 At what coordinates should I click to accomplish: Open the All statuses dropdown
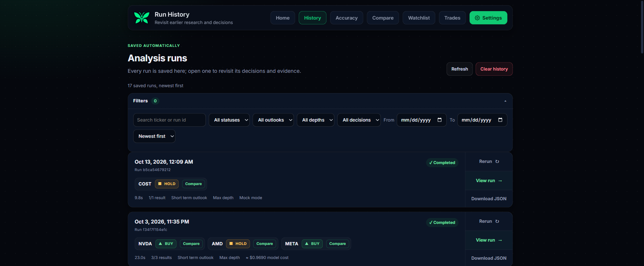click(x=229, y=120)
